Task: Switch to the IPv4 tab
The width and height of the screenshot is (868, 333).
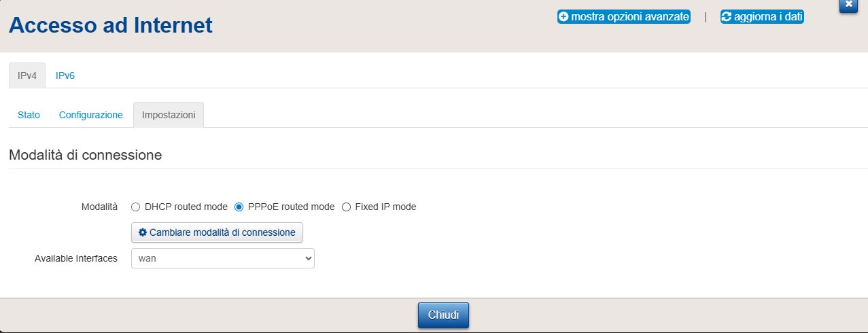Action: click(x=27, y=75)
